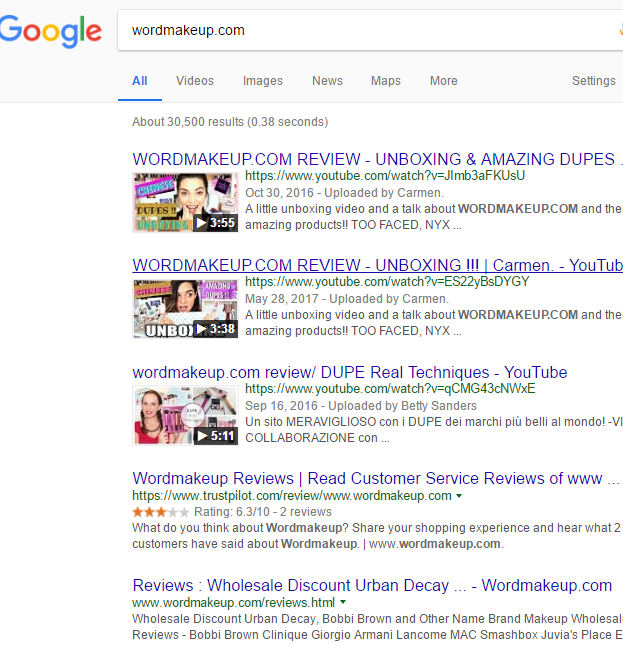Click the search box containing wordmakeup.com
This screenshot has height=645, width=623.
point(370,30)
